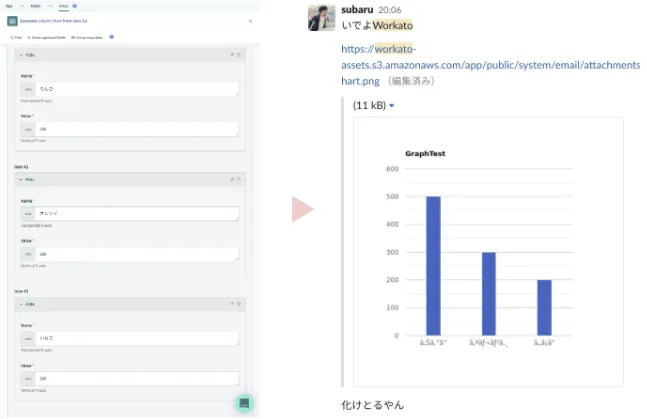647x419 pixels.
Task: Click the 500-value bar in chart
Action: pos(433,266)
